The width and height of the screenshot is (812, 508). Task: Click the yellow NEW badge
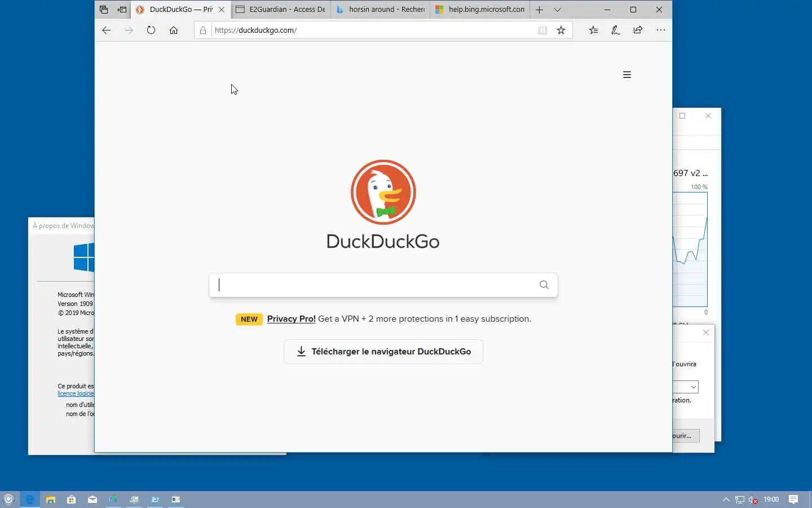pyautogui.click(x=249, y=319)
